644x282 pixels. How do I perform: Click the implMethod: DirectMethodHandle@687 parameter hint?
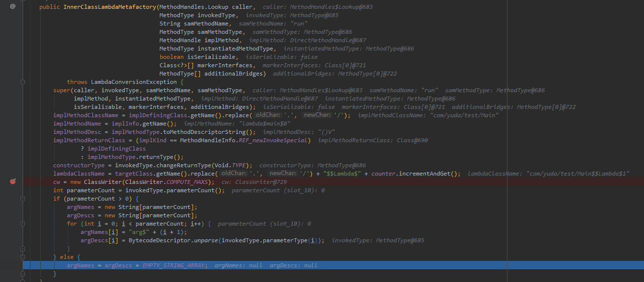pos(308,40)
